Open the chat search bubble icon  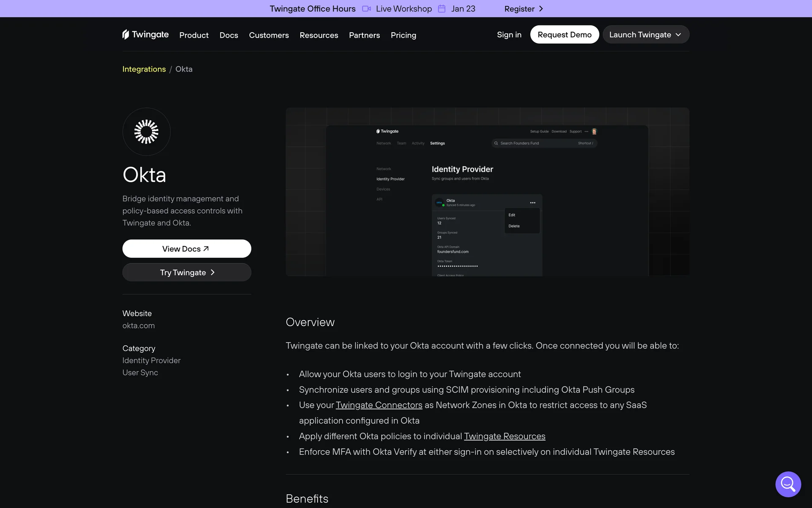click(x=788, y=484)
